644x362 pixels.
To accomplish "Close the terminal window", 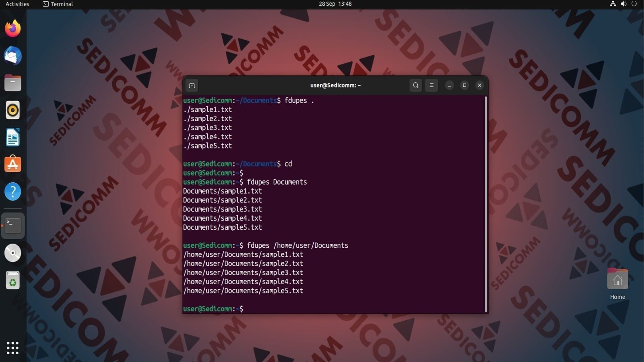I will (480, 85).
